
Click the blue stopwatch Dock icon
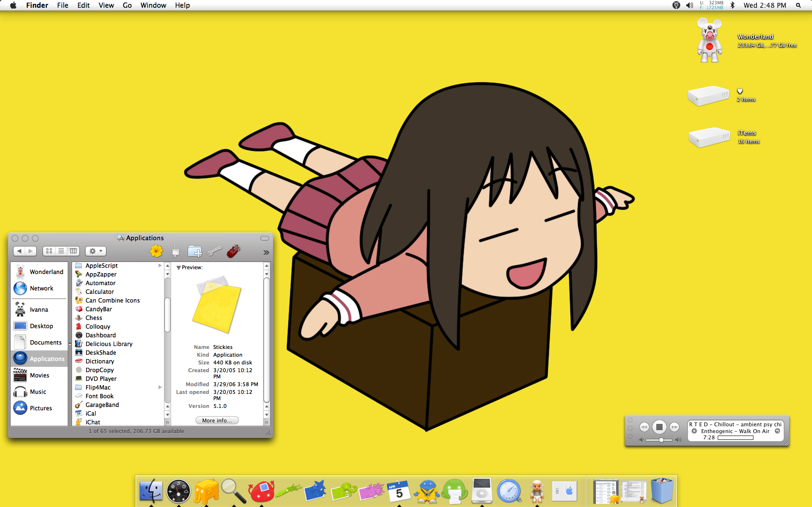509,491
